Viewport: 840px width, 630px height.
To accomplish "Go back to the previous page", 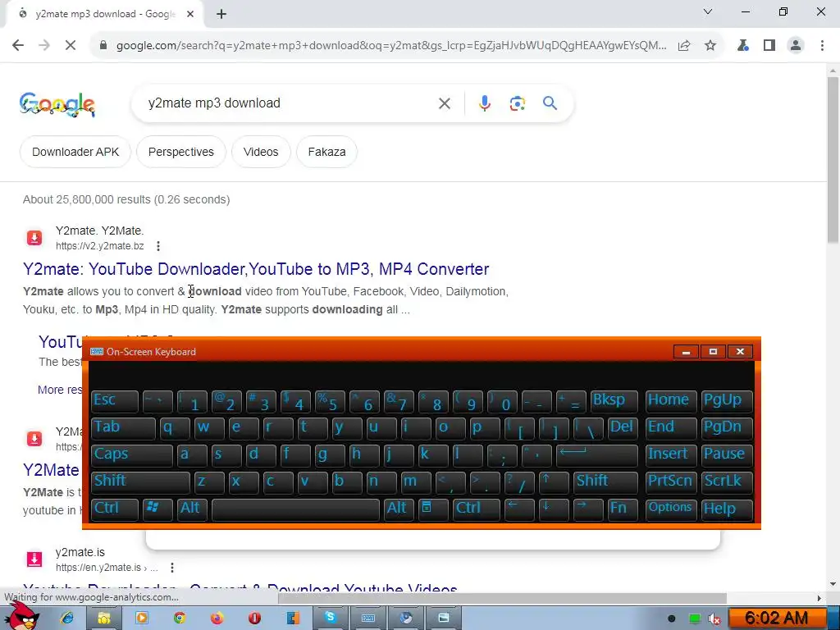I will tap(18, 46).
